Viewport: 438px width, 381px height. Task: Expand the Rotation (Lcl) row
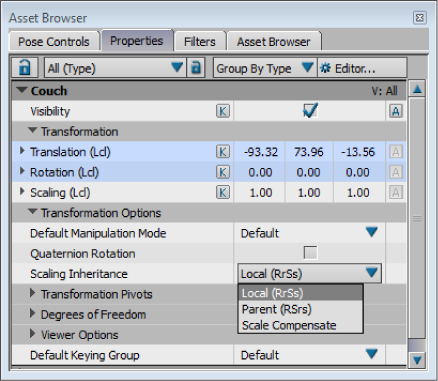(22, 171)
